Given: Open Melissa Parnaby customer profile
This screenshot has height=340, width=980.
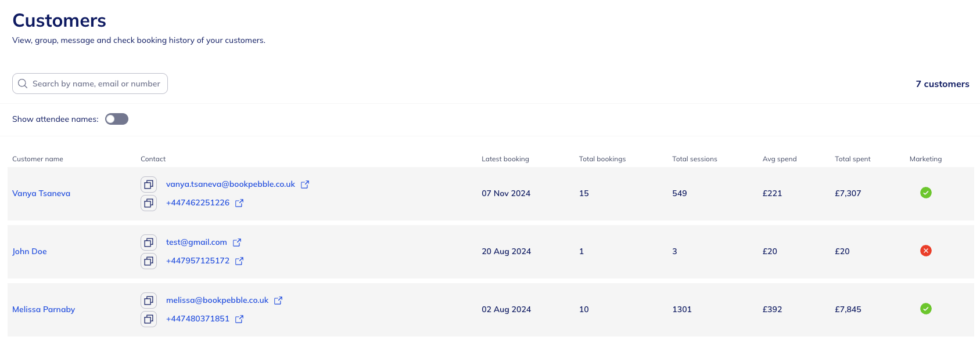Looking at the screenshot, I should 44,309.
